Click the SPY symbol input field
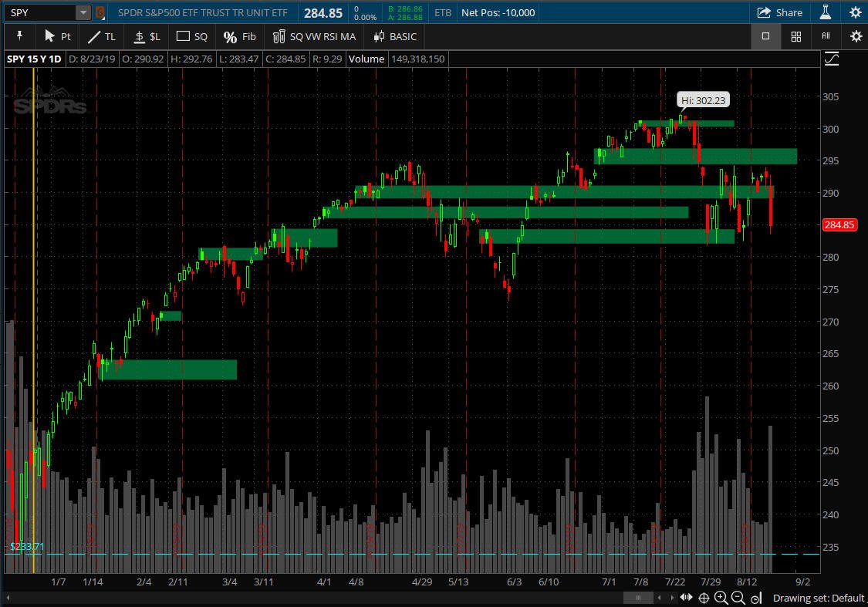The width and height of the screenshot is (868, 607). [x=41, y=12]
